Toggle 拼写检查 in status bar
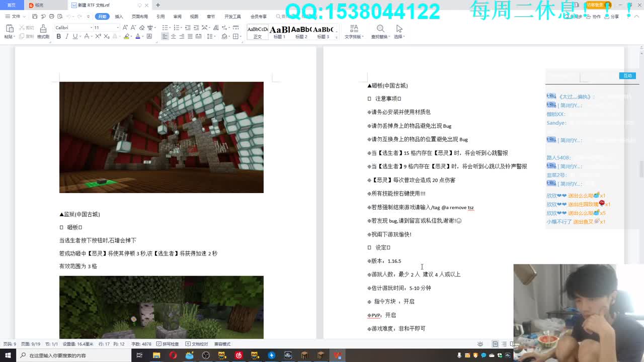 168,344
